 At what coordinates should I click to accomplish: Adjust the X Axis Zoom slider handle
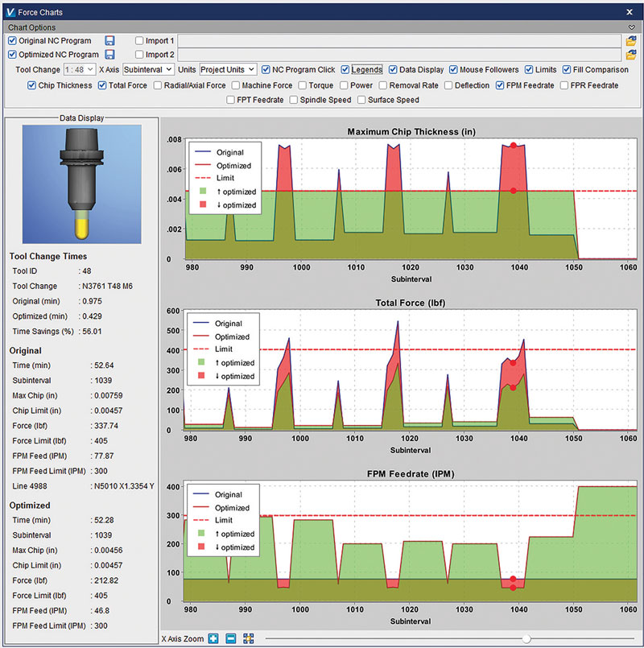click(x=526, y=639)
